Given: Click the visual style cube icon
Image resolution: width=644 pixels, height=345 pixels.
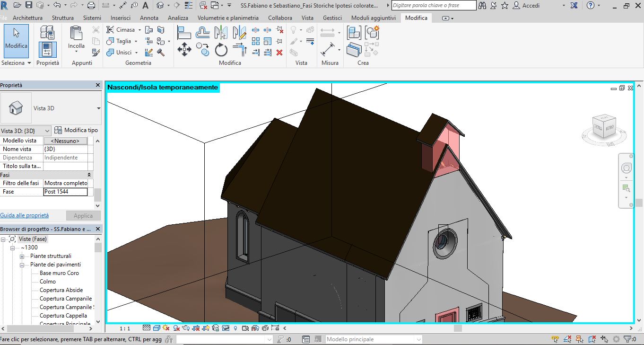Looking at the screenshot, I should 157,327.
